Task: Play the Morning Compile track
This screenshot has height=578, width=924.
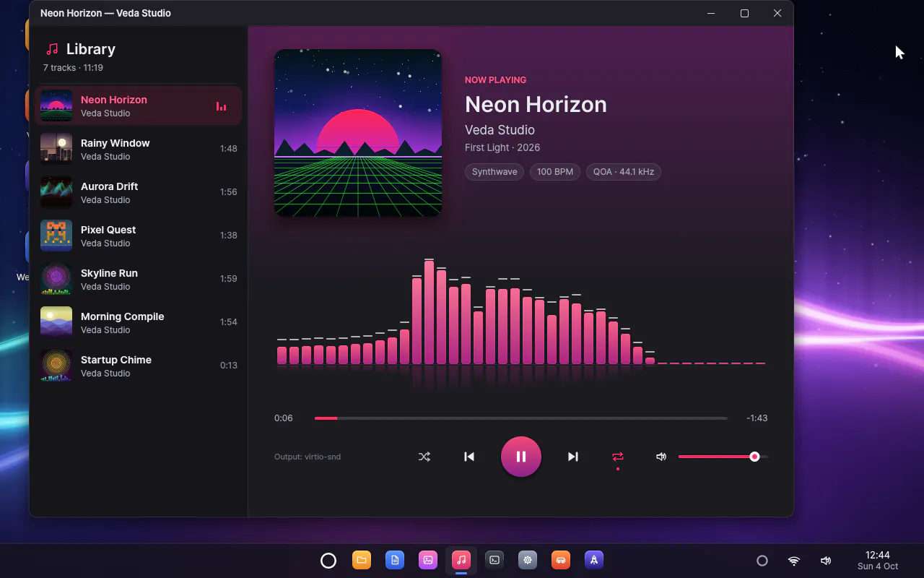Action: coord(138,322)
